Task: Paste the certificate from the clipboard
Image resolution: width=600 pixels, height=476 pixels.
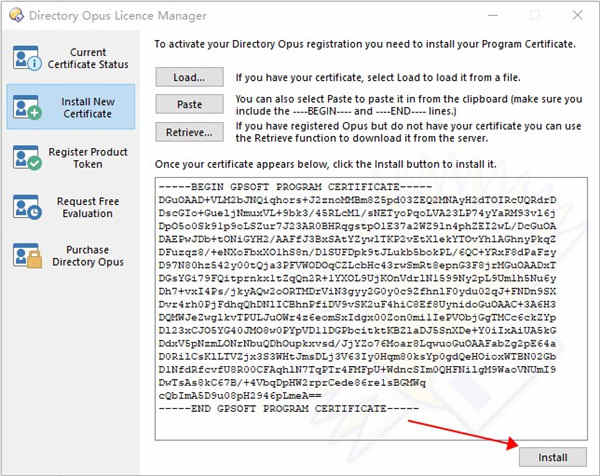Action: [x=189, y=104]
